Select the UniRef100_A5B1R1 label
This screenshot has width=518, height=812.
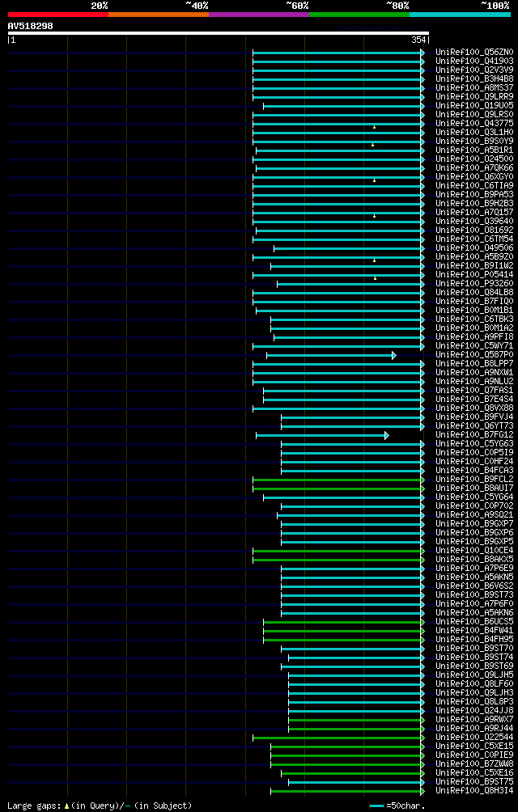[474, 150]
